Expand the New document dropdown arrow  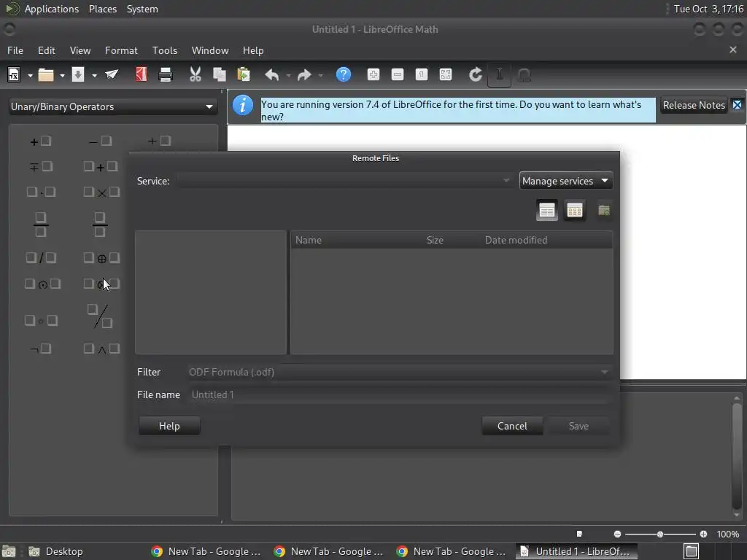[x=30, y=75]
